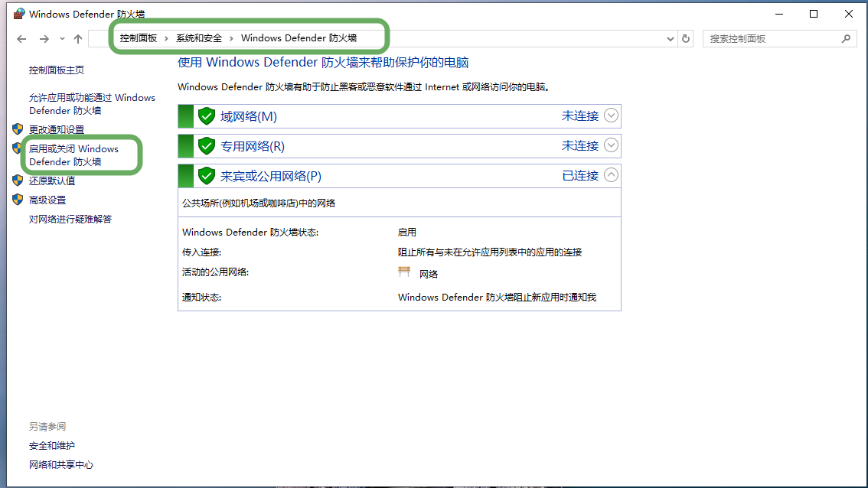Click the firewall icon in title bar
868x488 pixels.
point(19,13)
